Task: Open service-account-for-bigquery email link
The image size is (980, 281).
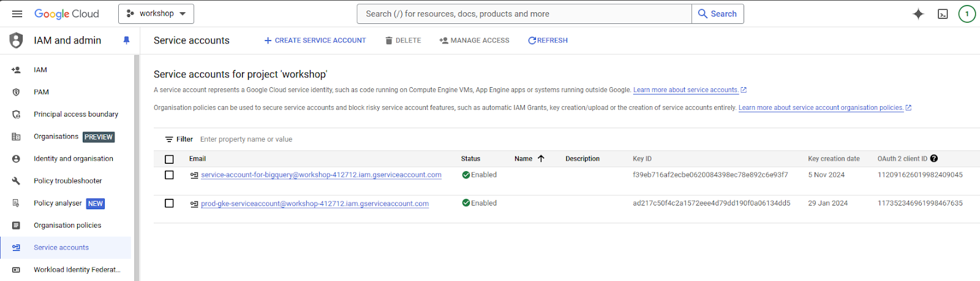Action: [321, 175]
